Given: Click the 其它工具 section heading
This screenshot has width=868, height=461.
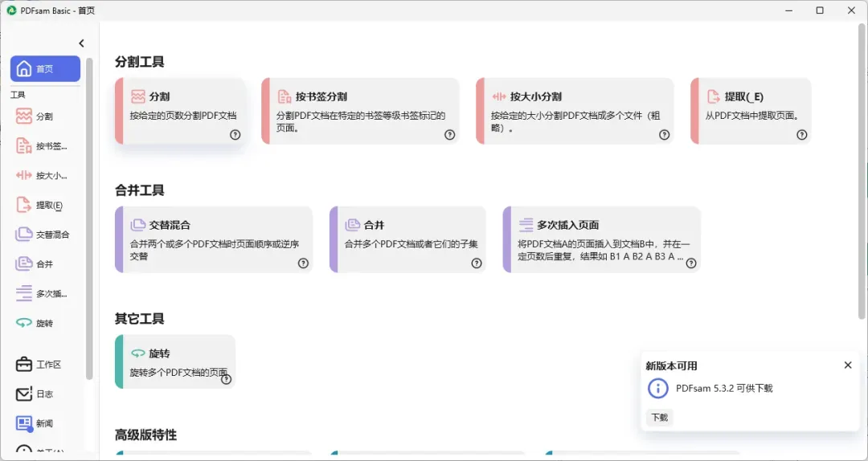Looking at the screenshot, I should 140,319.
